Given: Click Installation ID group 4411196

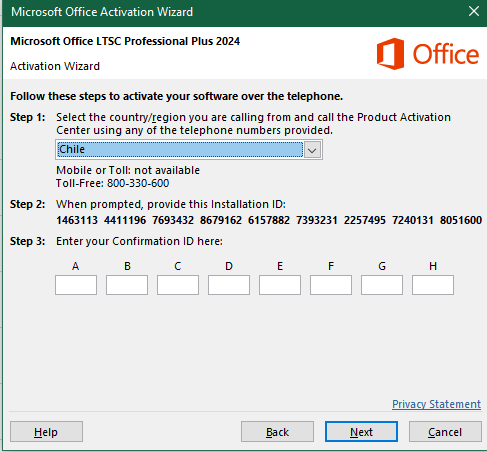Looking at the screenshot, I should (125, 220).
